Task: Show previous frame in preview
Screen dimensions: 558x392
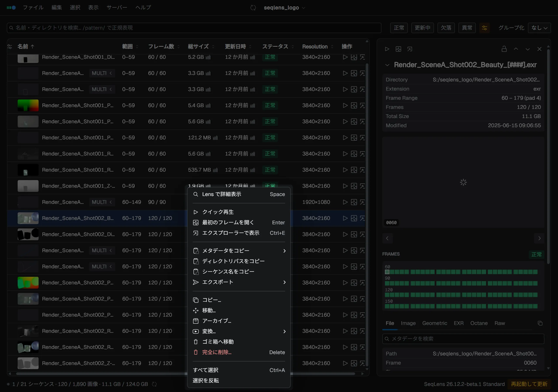Action: coord(387,238)
